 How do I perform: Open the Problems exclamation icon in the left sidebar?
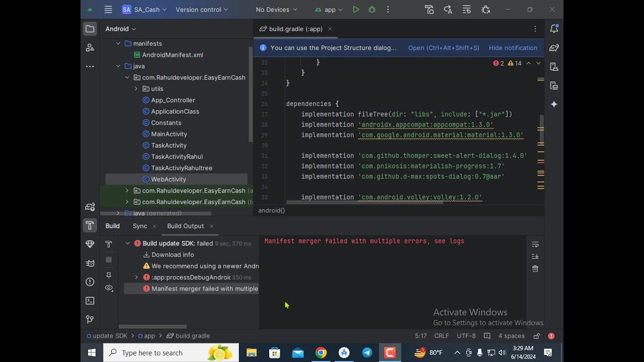coord(90,282)
